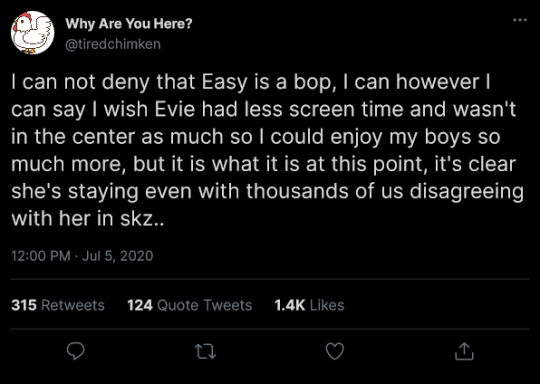Viewport: 540px width, 384px height.
Task: Click the 315 retweet count number
Action: click(24, 305)
